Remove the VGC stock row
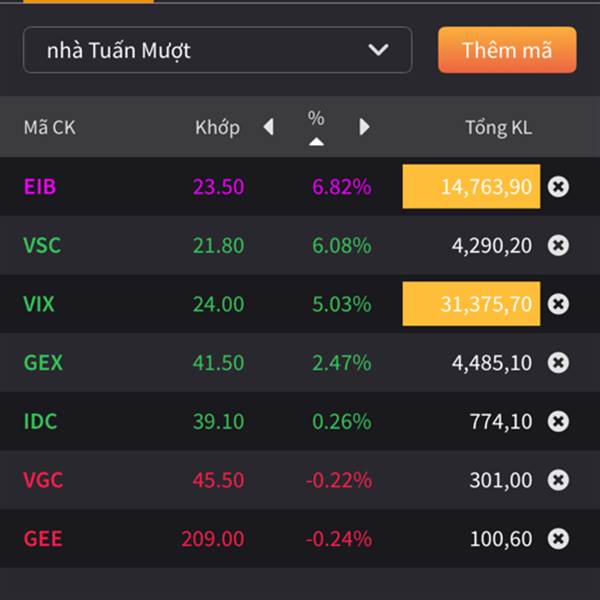 558,481
